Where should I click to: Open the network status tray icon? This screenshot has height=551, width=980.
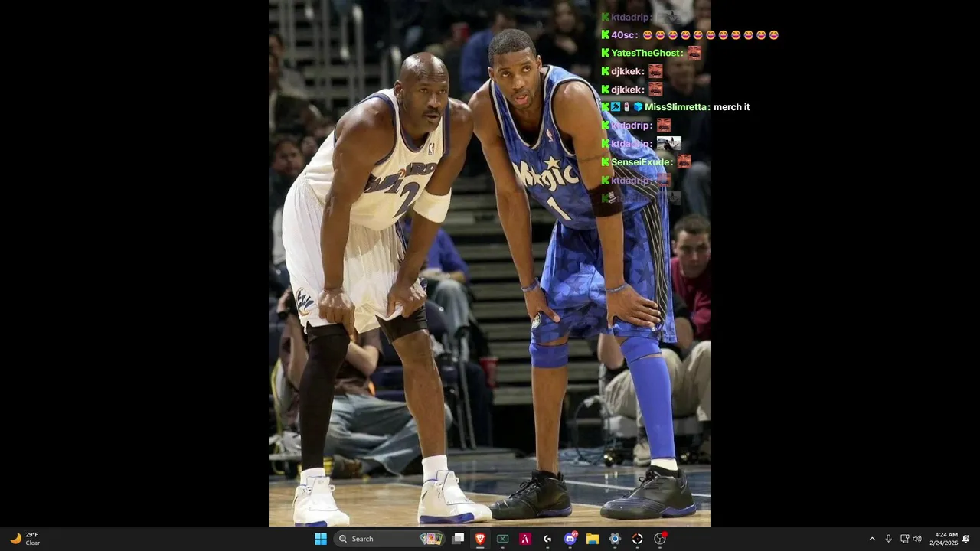tap(904, 539)
